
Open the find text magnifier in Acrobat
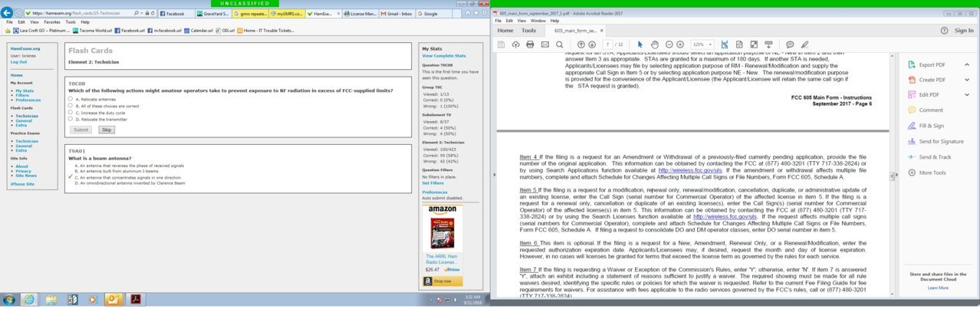pyautogui.click(x=559, y=44)
